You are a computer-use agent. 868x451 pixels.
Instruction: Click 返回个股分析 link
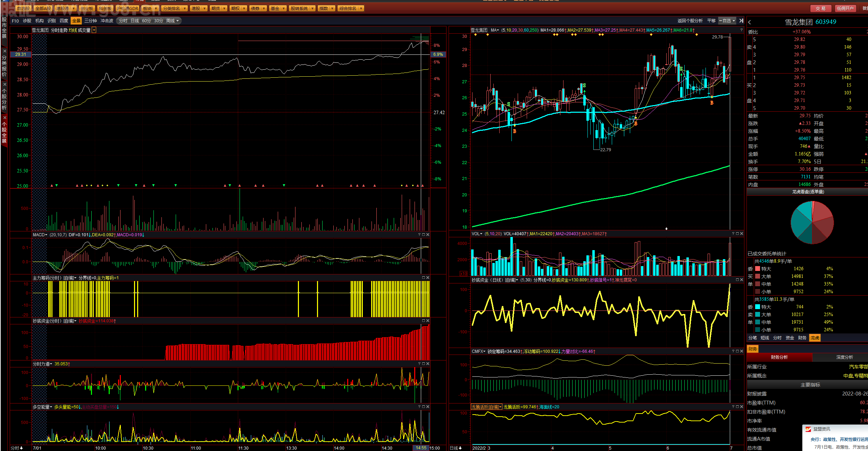(690, 21)
